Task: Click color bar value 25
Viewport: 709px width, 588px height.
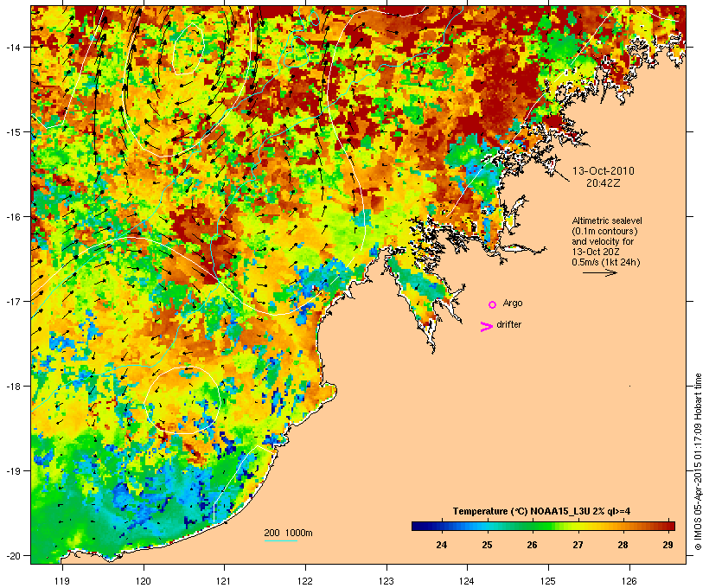Action: (x=487, y=545)
